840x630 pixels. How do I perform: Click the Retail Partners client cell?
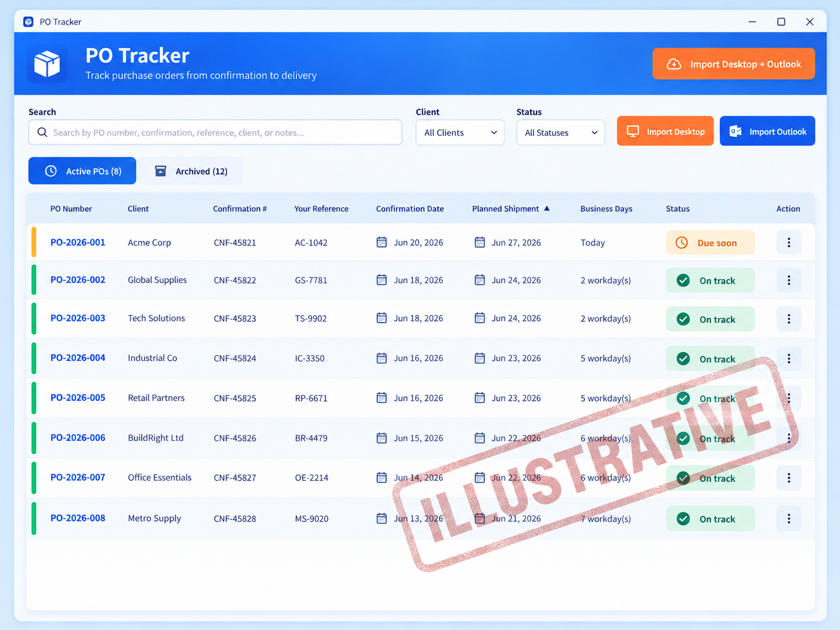(156, 398)
